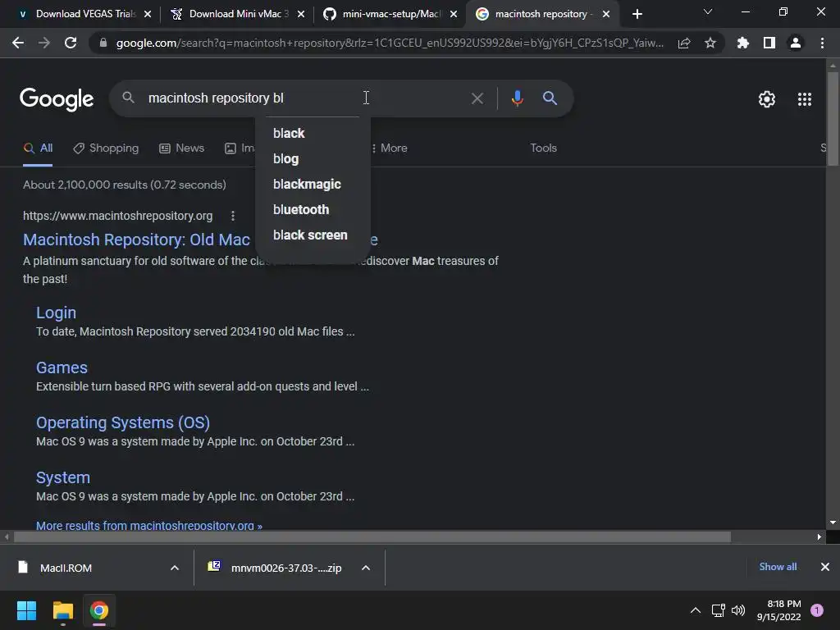Image resolution: width=840 pixels, height=630 pixels.
Task: Submit search with the blue magnifier icon
Action: click(550, 98)
